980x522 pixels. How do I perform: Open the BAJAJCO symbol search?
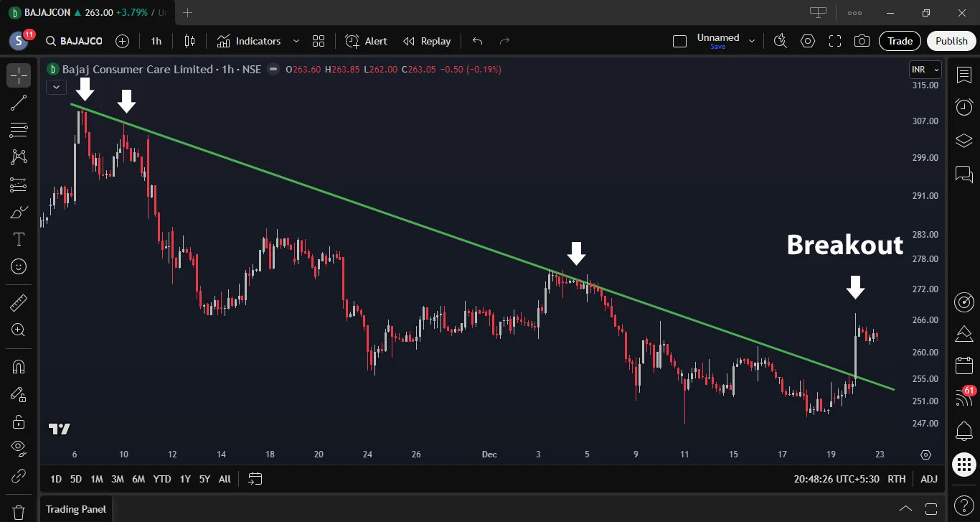(x=74, y=41)
